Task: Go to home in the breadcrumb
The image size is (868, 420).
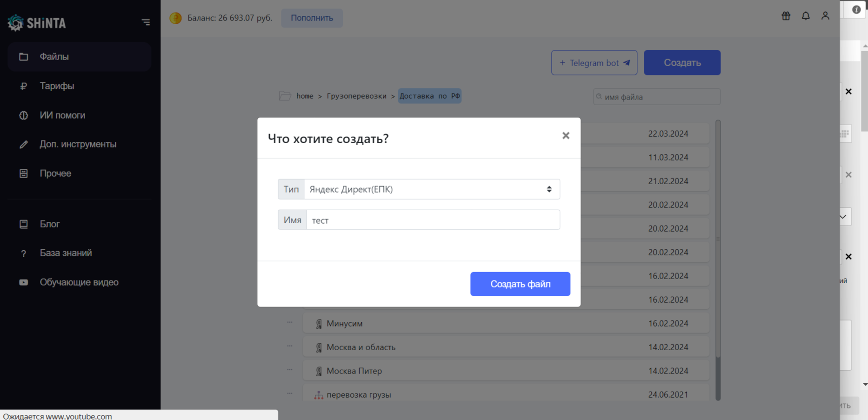Action: (305, 96)
